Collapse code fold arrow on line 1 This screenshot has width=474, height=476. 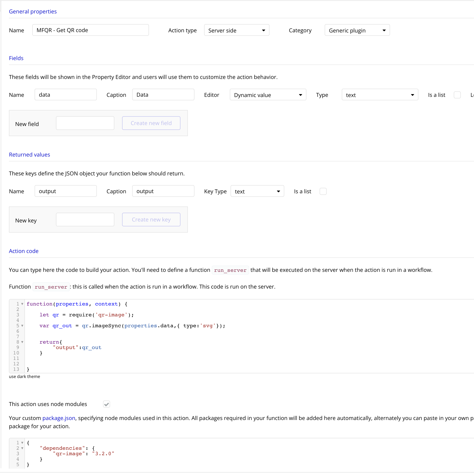pyautogui.click(x=22, y=304)
